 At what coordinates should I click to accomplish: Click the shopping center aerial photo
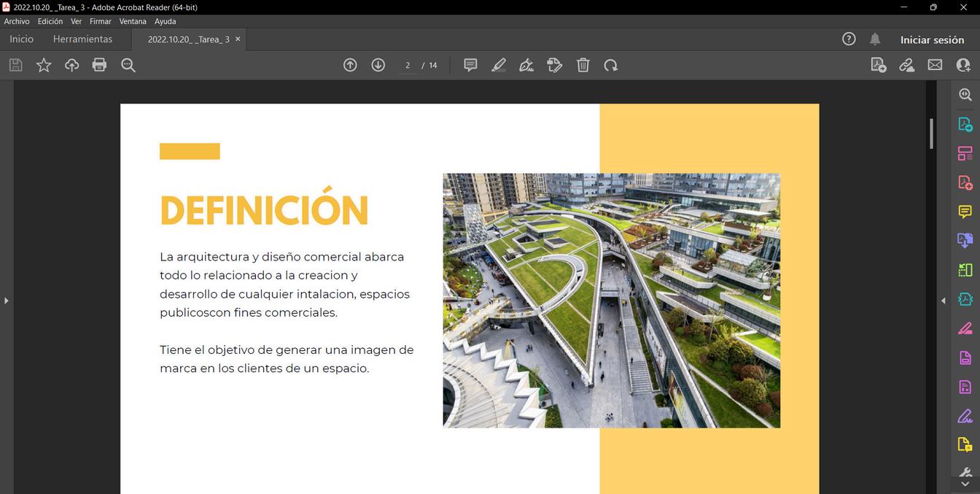[x=612, y=300]
